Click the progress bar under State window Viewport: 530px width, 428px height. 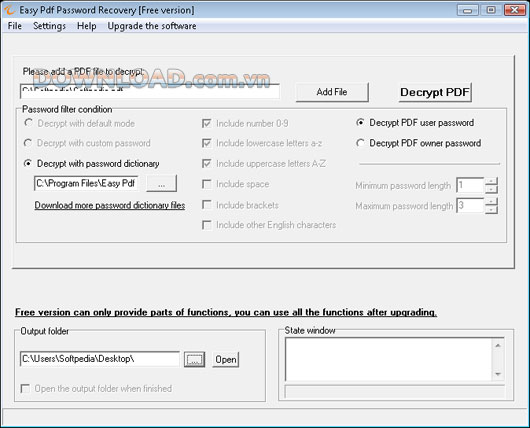[395, 391]
